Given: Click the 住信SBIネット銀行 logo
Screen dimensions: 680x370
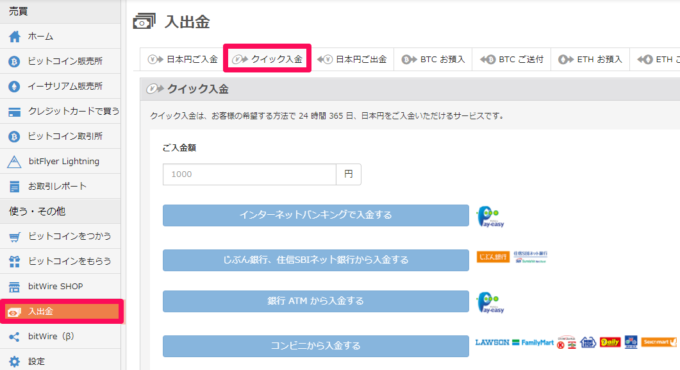Looking at the screenshot, I should tap(530, 257).
